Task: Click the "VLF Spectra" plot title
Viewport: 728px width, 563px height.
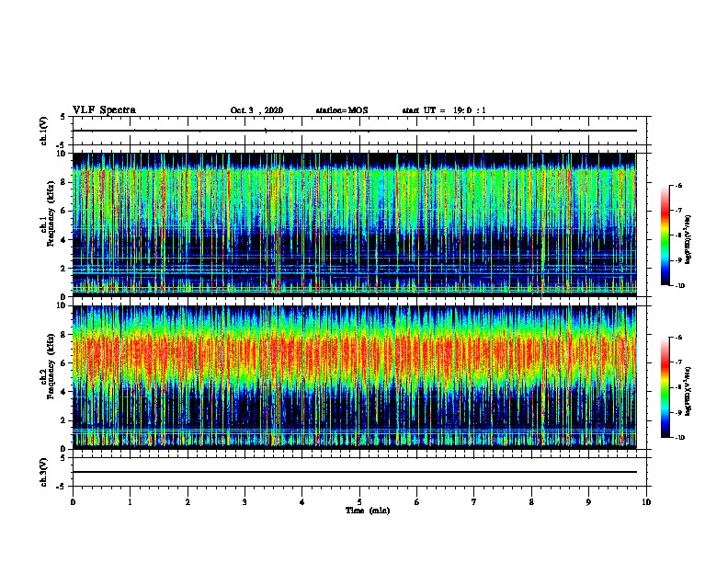Action: [104, 110]
